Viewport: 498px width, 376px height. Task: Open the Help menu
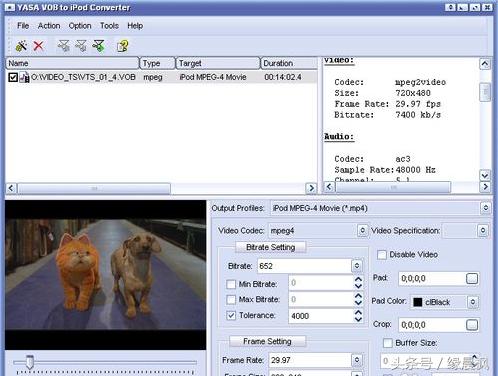click(x=135, y=26)
